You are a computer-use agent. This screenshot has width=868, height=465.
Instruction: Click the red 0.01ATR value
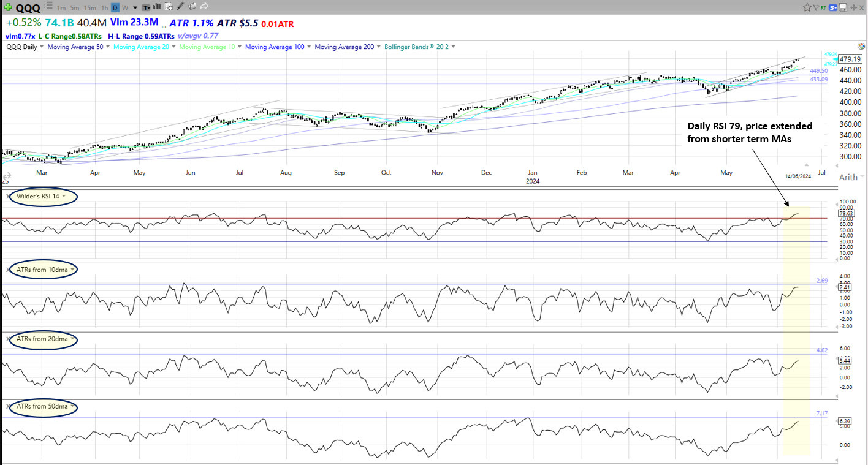click(x=278, y=24)
